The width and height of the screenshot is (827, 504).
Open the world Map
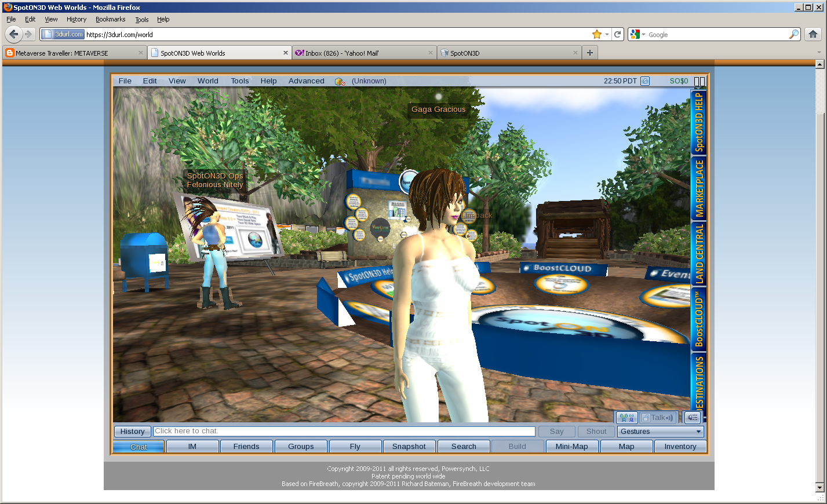tap(626, 447)
